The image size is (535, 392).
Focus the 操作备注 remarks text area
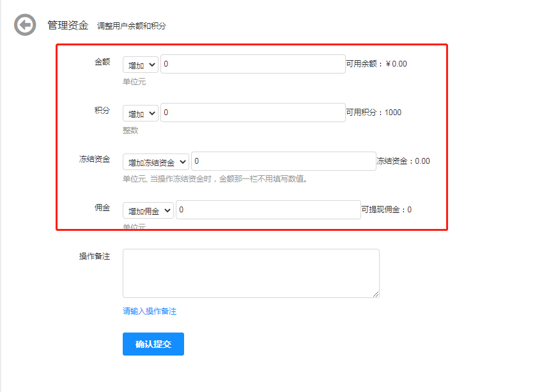click(x=251, y=273)
